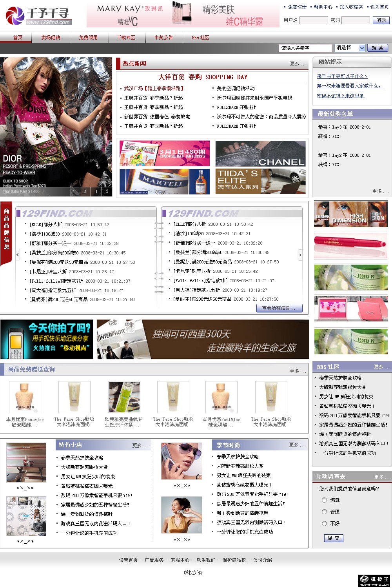Select the 不好 radio option
The height and width of the screenshot is (588, 392).
(324, 524)
